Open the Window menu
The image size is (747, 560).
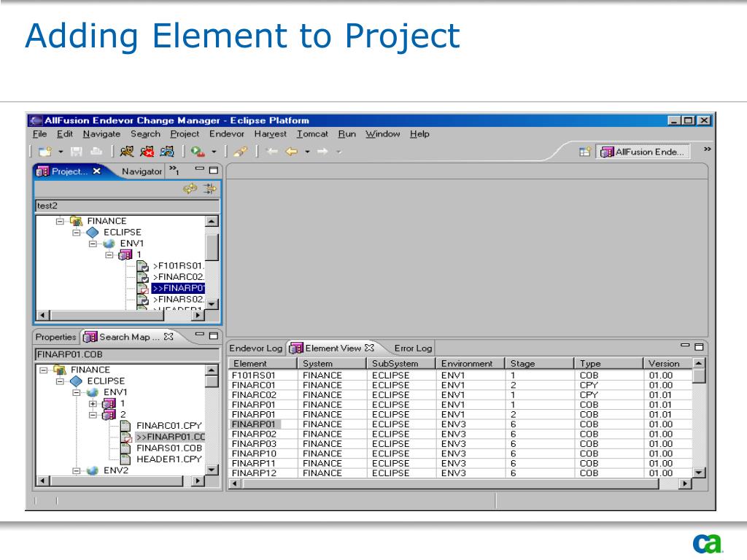[x=382, y=134]
